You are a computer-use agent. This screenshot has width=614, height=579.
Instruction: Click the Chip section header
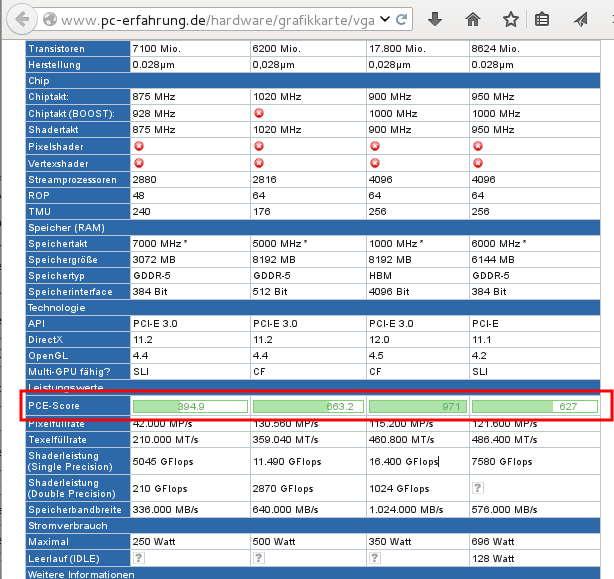click(313, 81)
